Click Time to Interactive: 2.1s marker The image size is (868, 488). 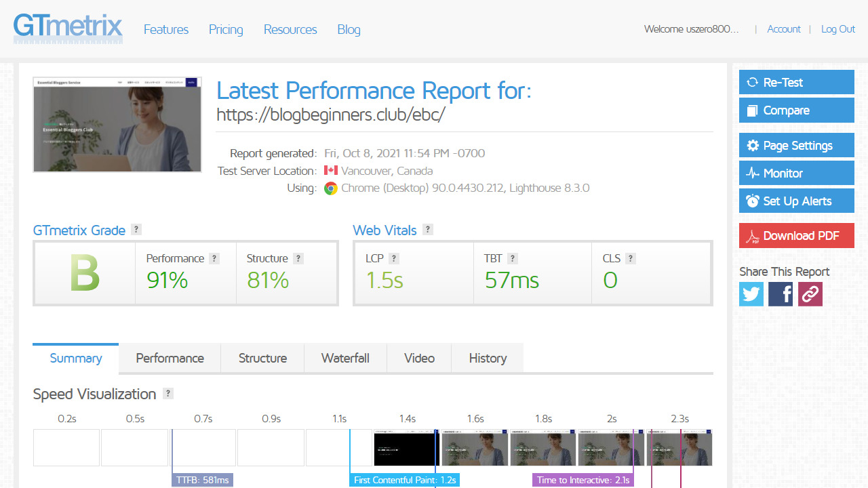click(583, 480)
